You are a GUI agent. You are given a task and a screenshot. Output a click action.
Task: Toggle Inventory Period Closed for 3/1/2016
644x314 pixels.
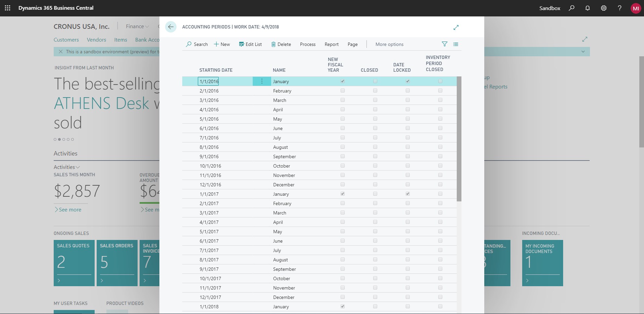coord(440,100)
